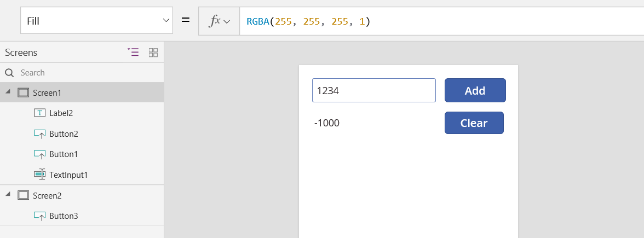
Task: Collapse the Screen1 tree node
Action: click(x=8, y=92)
